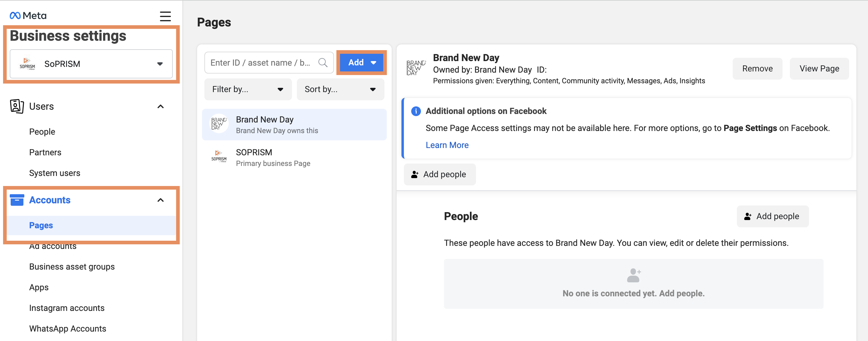868x341 pixels.
Task: Collapse the Accounts section chevron
Action: click(161, 200)
